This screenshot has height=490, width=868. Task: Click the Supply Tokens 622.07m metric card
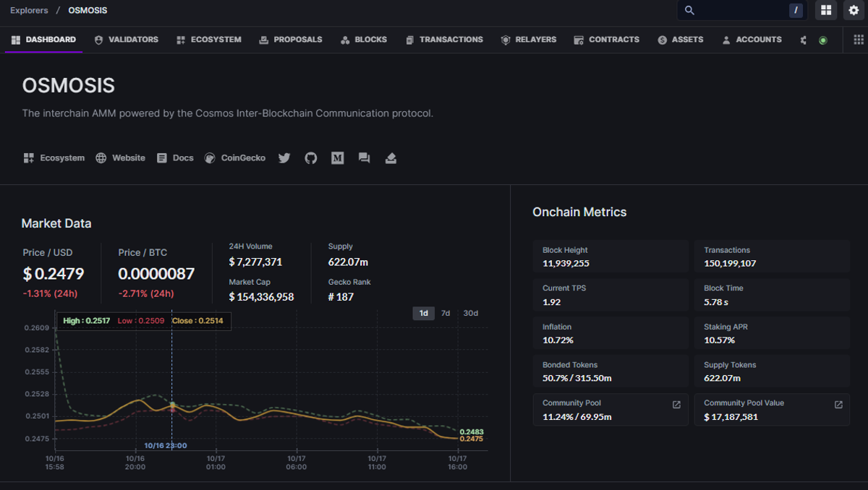pyautogui.click(x=772, y=371)
